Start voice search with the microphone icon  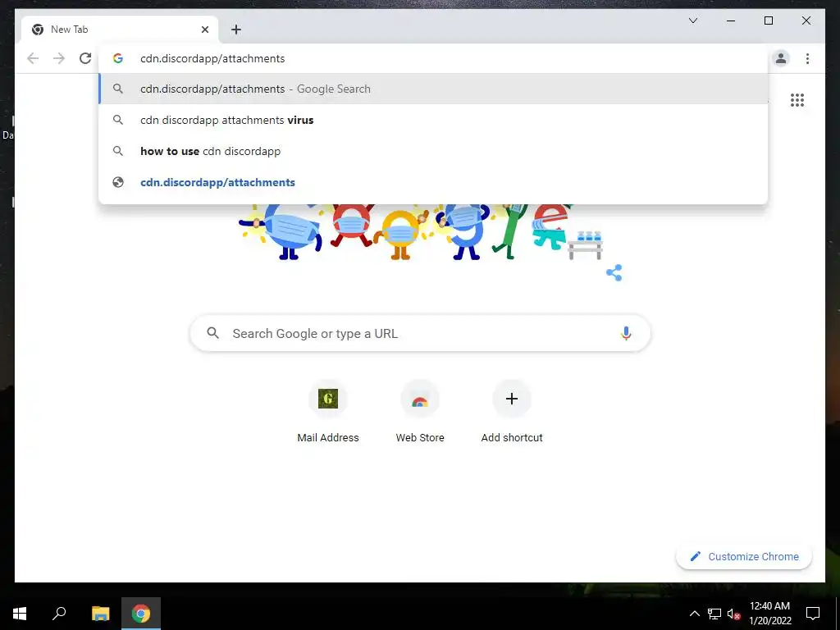626,333
